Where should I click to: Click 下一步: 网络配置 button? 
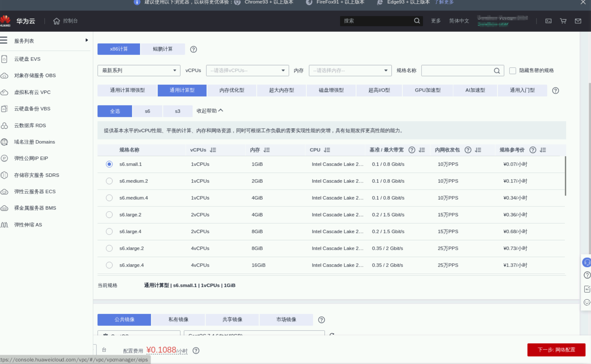tap(556, 350)
